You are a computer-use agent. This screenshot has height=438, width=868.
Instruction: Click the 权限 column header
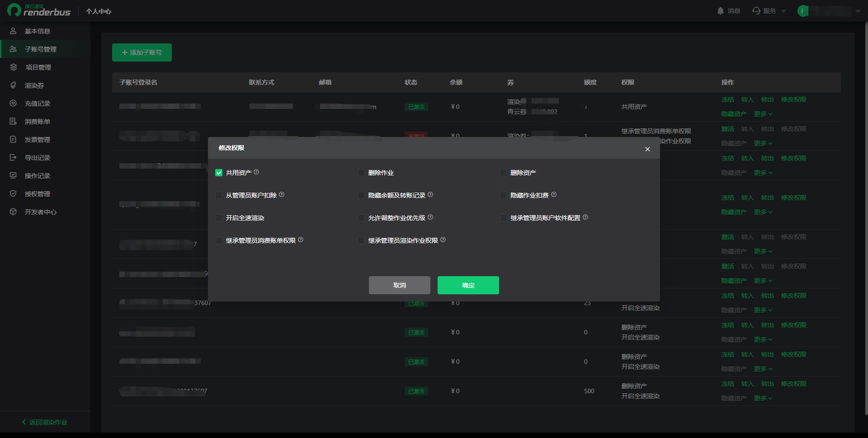point(628,82)
